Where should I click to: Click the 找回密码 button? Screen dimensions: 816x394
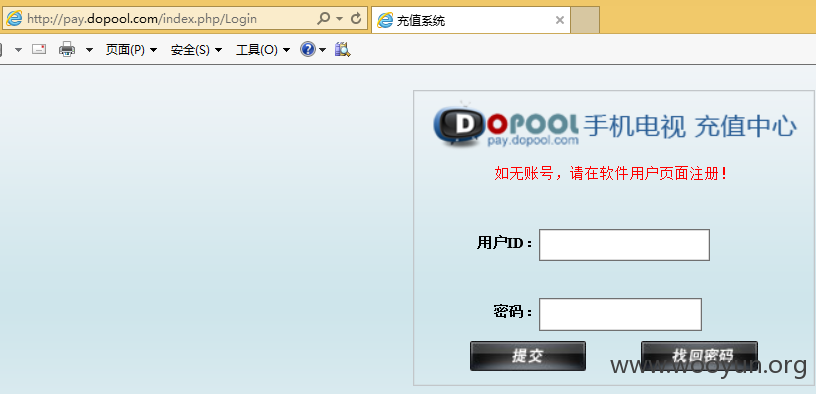point(699,356)
